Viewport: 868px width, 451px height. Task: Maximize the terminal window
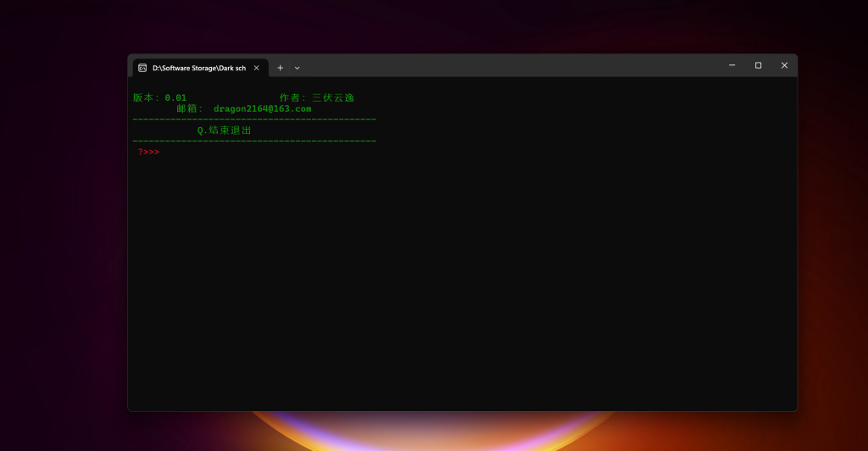pyautogui.click(x=759, y=65)
